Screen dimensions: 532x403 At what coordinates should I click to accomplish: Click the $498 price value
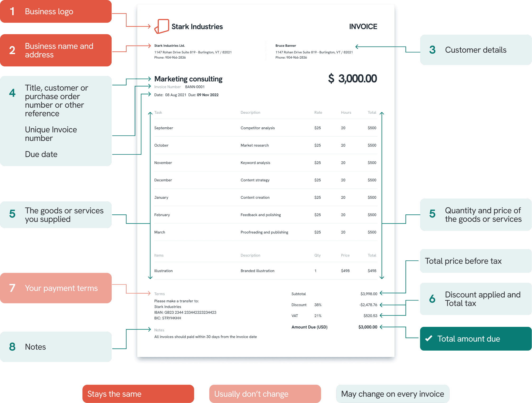click(345, 271)
